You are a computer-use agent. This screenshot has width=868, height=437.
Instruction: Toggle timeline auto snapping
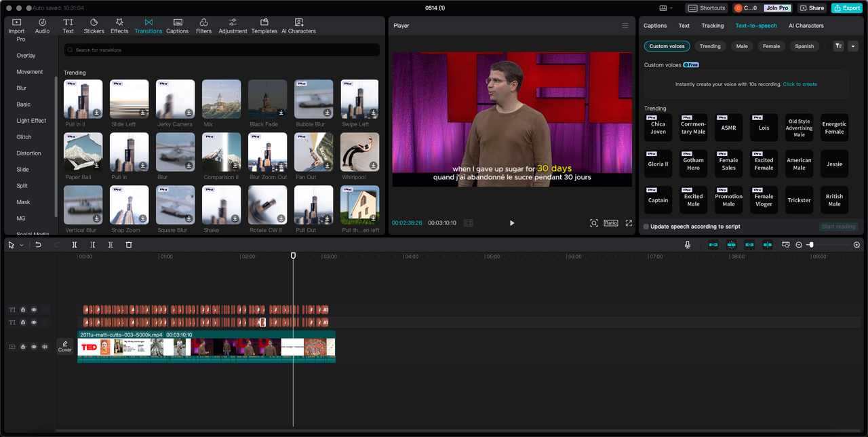pos(732,244)
